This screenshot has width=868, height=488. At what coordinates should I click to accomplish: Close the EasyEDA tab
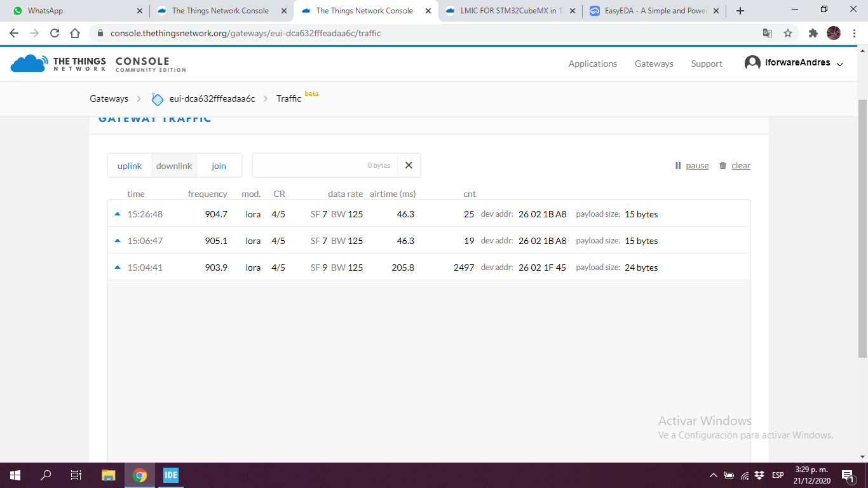coord(716,11)
